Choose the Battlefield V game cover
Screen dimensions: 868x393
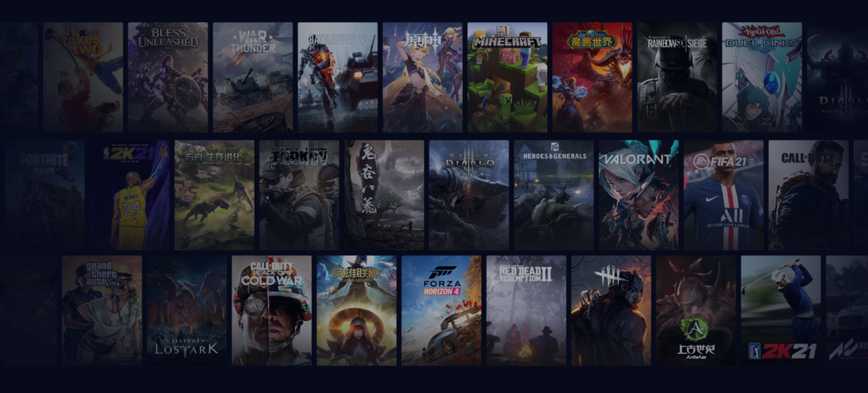337,77
